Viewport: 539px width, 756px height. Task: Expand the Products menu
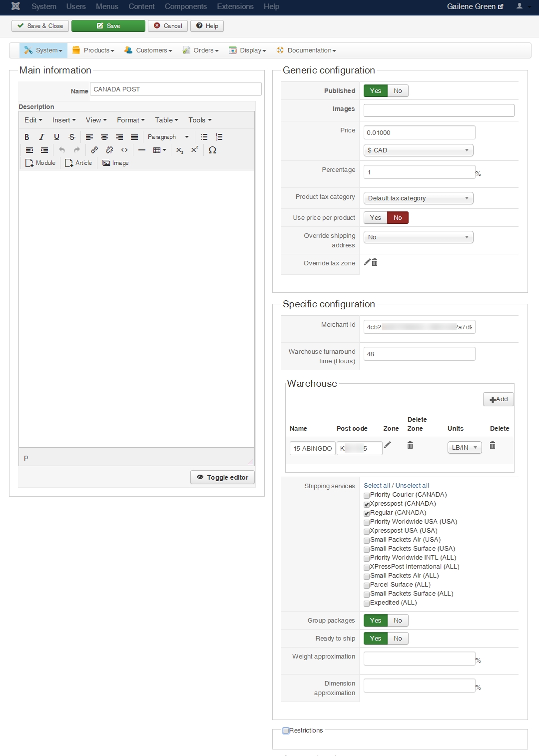[93, 50]
